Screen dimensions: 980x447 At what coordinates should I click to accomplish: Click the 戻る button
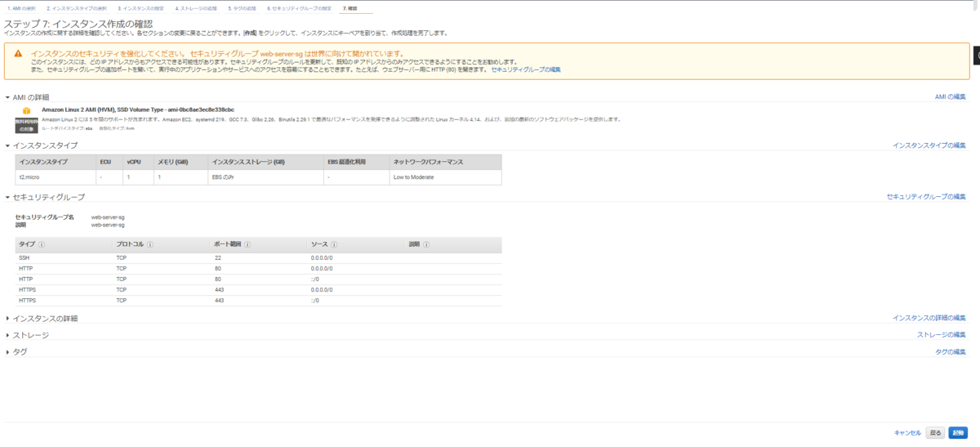pyautogui.click(x=936, y=432)
